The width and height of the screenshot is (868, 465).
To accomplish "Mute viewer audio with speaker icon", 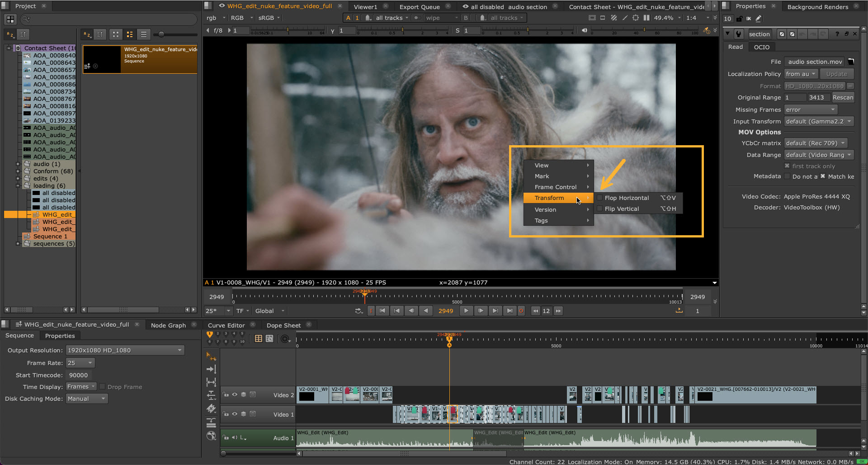I will [585, 31].
